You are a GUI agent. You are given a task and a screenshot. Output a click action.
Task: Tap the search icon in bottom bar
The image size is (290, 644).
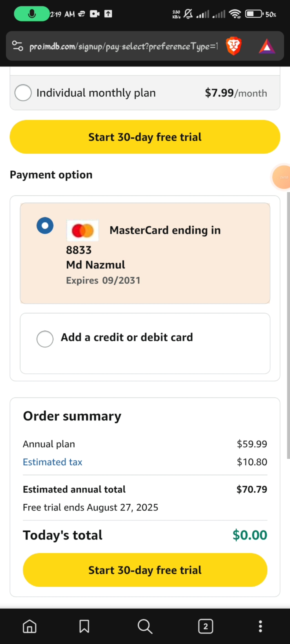click(145, 626)
